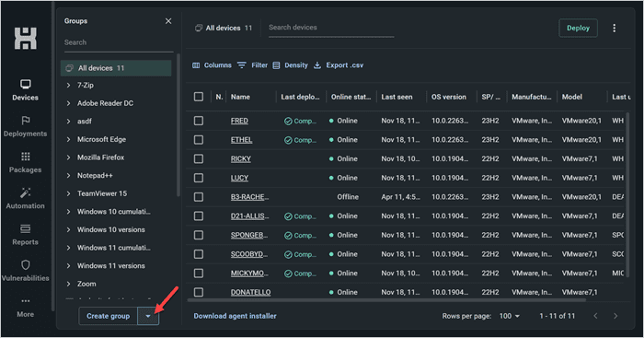Open the Create group dropdown arrow

(x=148, y=316)
